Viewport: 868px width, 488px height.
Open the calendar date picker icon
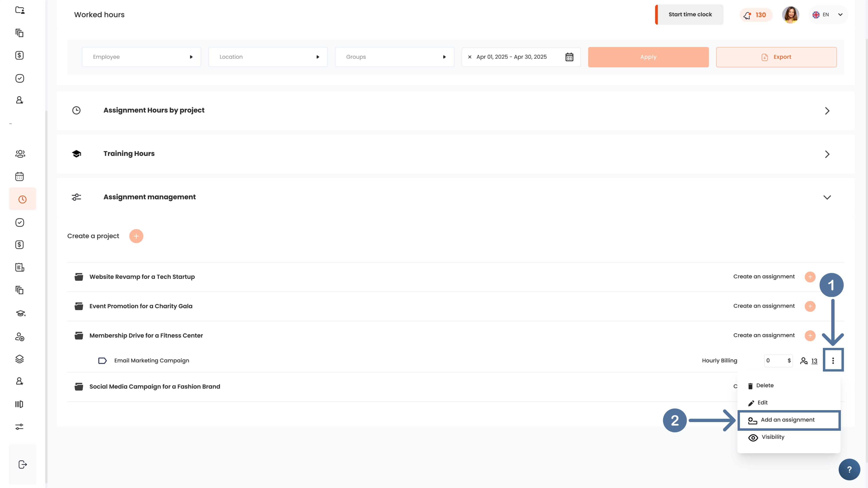[x=569, y=57]
